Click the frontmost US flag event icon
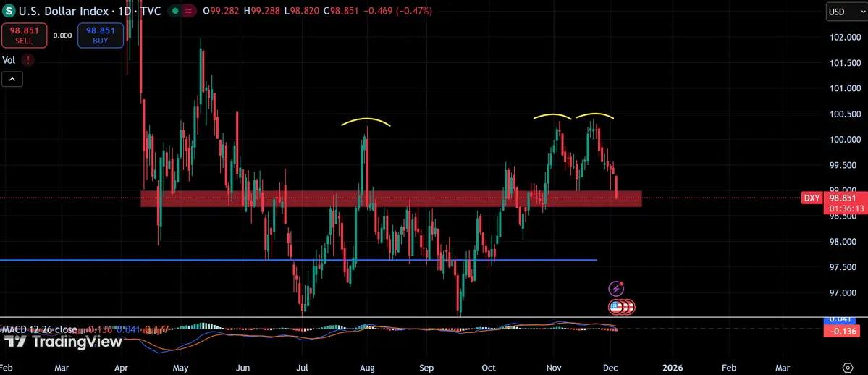 pos(615,306)
